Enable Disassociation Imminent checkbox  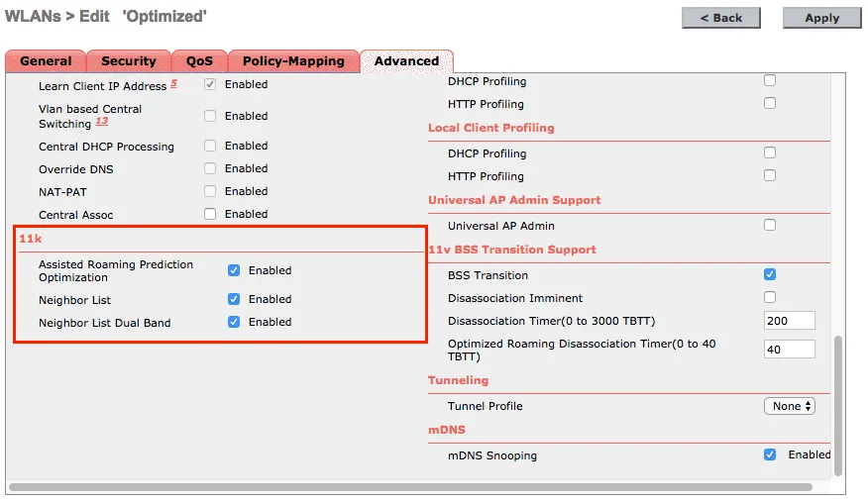[770, 297]
